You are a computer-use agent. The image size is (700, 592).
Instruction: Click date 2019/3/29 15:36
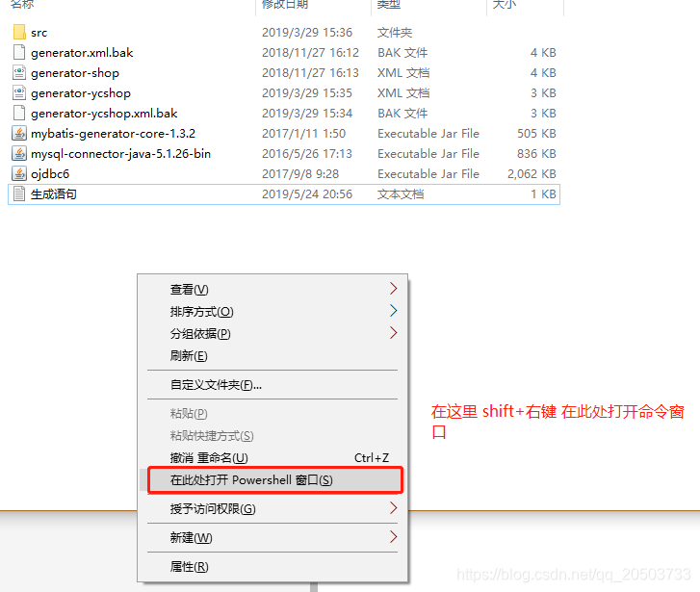tap(307, 33)
